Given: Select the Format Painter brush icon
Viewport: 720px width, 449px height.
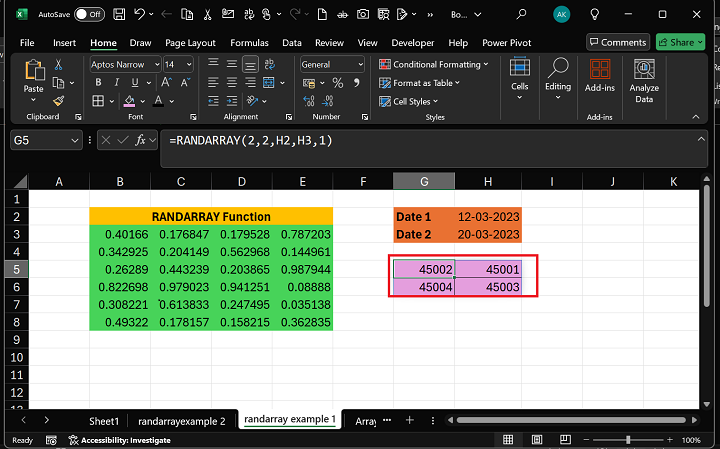Looking at the screenshot, I should (x=59, y=101).
